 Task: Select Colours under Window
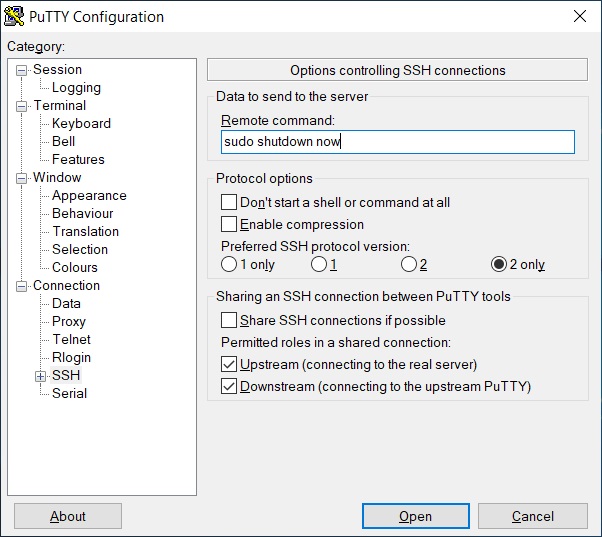[x=75, y=267]
